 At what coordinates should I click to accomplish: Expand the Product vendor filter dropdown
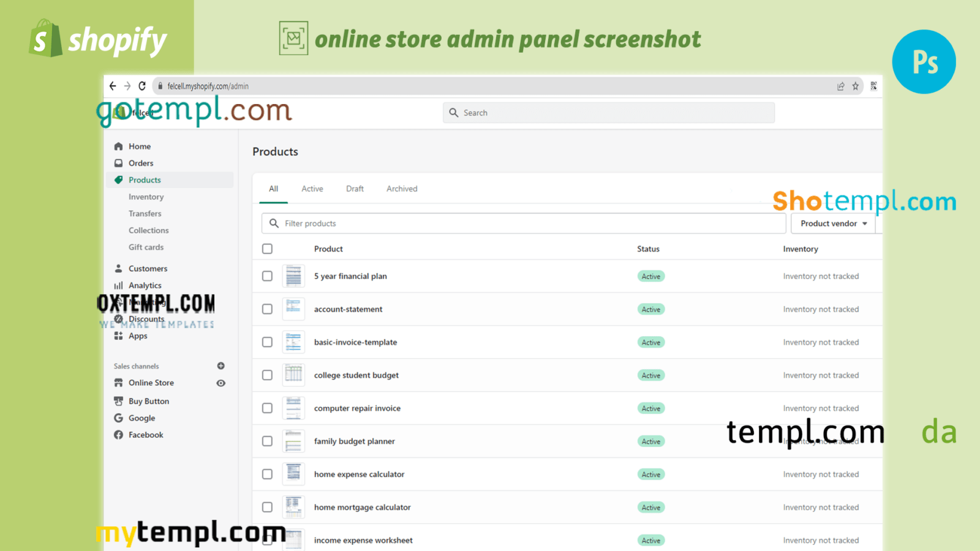coord(833,223)
